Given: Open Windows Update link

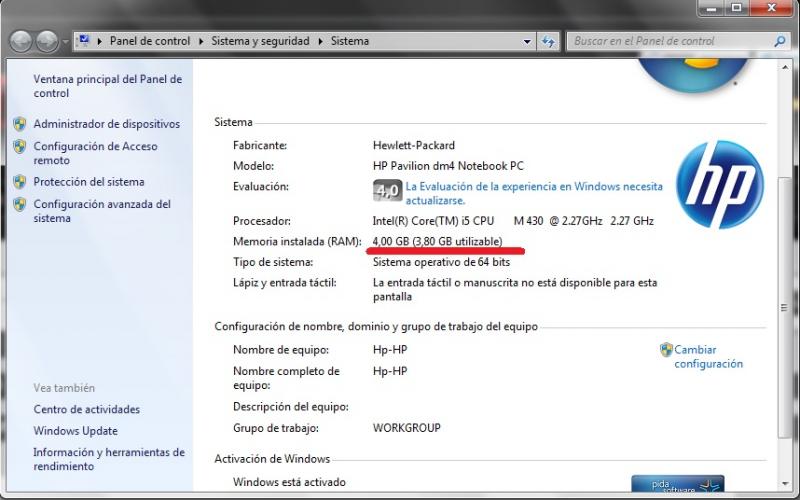Looking at the screenshot, I should [x=76, y=431].
